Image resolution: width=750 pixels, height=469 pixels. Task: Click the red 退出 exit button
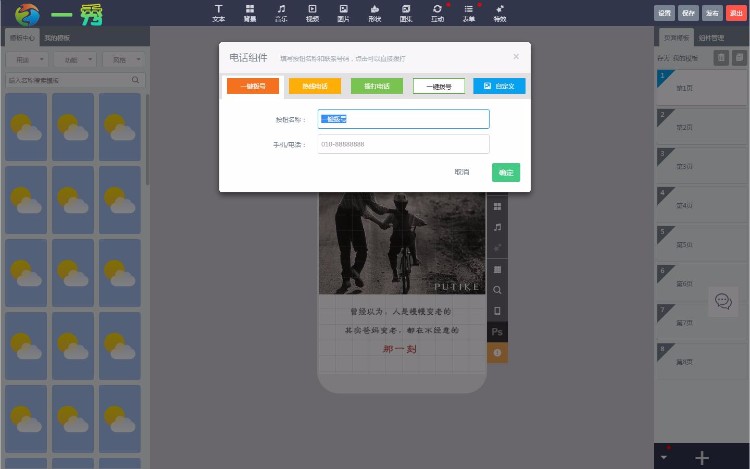[736, 13]
